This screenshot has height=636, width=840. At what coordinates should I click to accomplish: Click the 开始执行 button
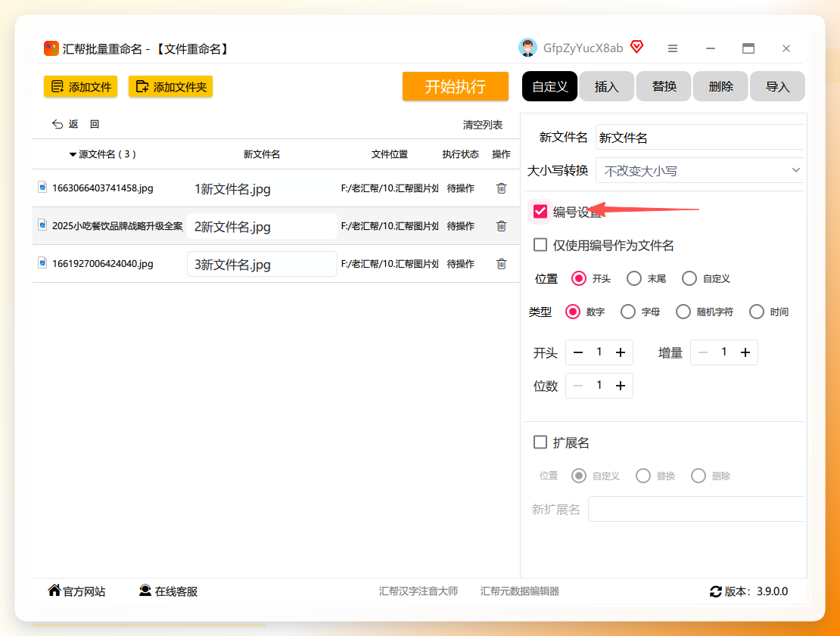[456, 86]
